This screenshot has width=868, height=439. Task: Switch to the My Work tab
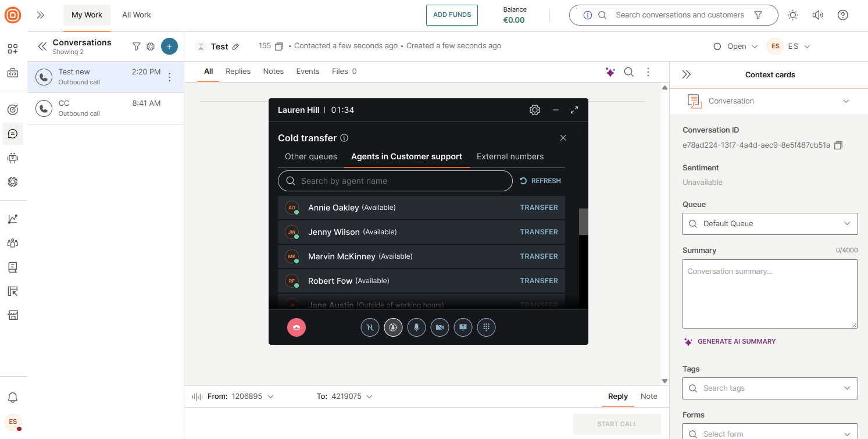(x=87, y=15)
